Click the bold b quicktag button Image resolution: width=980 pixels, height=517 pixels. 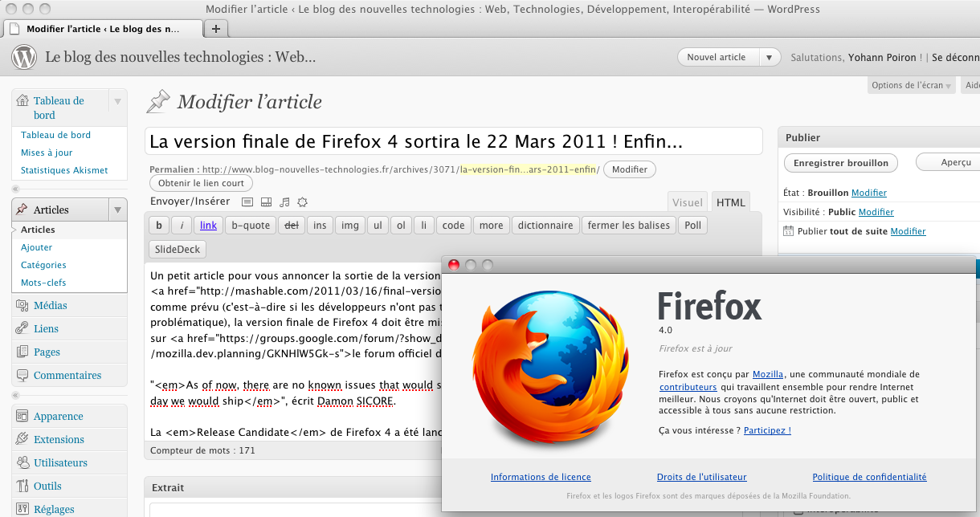coord(159,226)
